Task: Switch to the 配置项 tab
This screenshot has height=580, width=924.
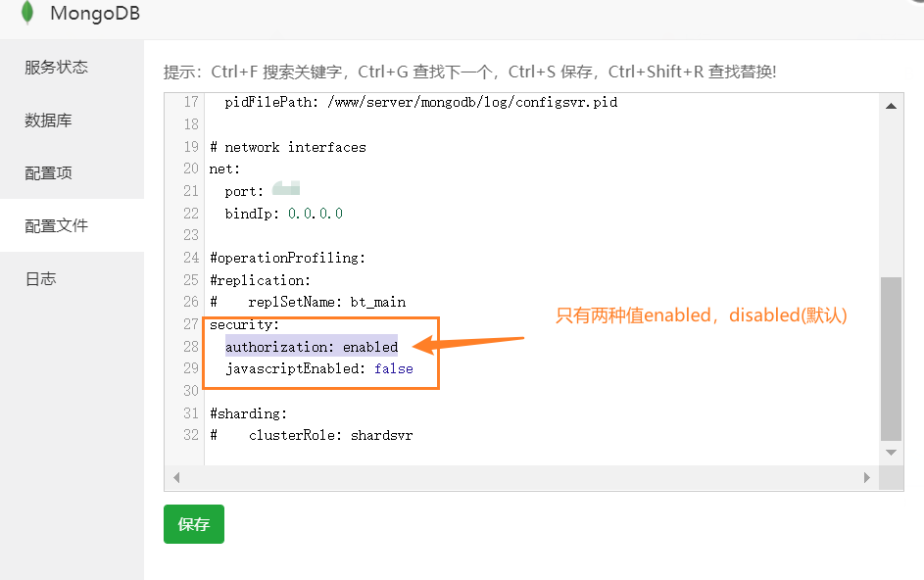Action: 48,172
